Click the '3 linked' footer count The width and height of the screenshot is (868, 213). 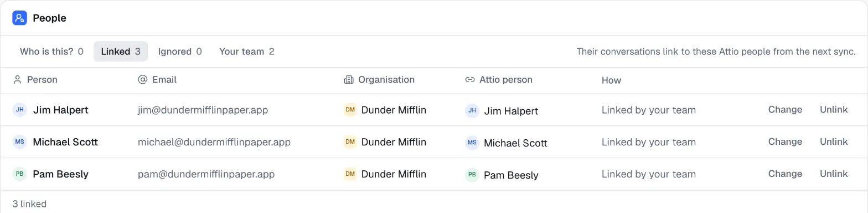tap(29, 204)
